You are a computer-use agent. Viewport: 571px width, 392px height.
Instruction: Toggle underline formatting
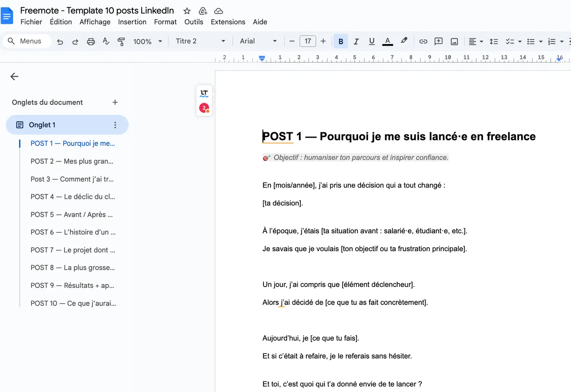click(x=372, y=41)
